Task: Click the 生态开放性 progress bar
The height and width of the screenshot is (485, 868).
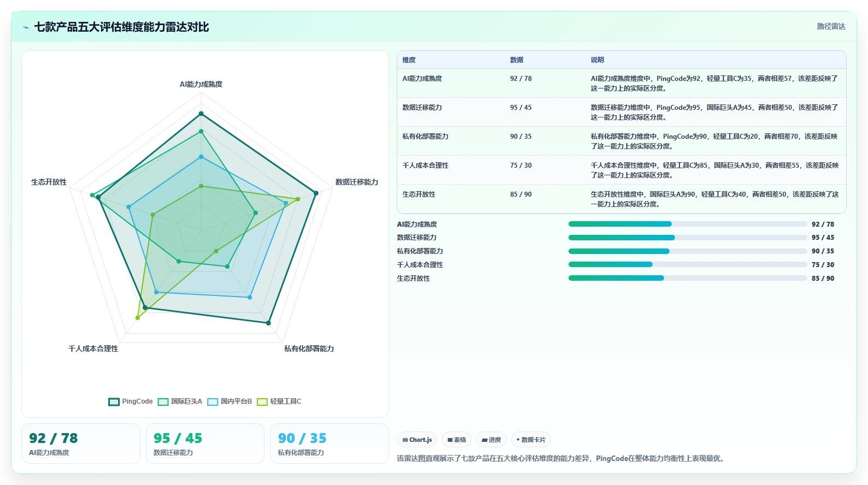Action: [x=688, y=278]
